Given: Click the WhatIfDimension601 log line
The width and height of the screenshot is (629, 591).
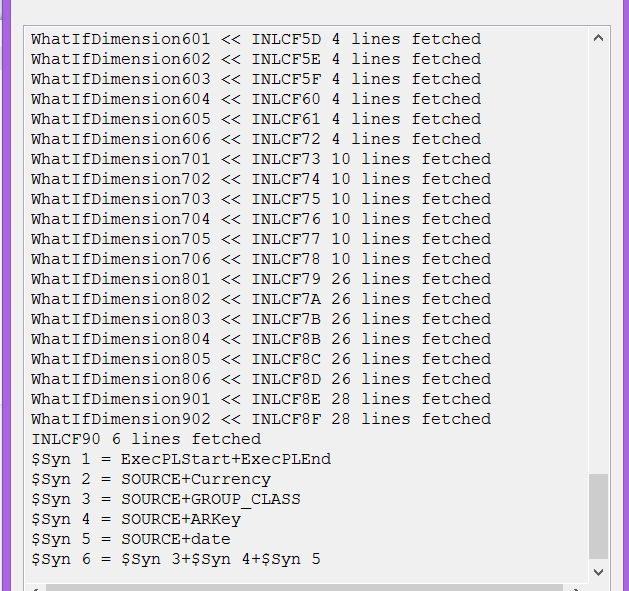Looking at the screenshot, I should pyautogui.click(x=255, y=39).
